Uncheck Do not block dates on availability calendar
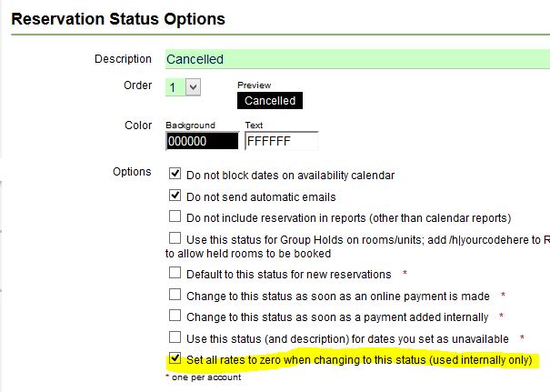This screenshot has width=550, height=392. pyautogui.click(x=175, y=174)
